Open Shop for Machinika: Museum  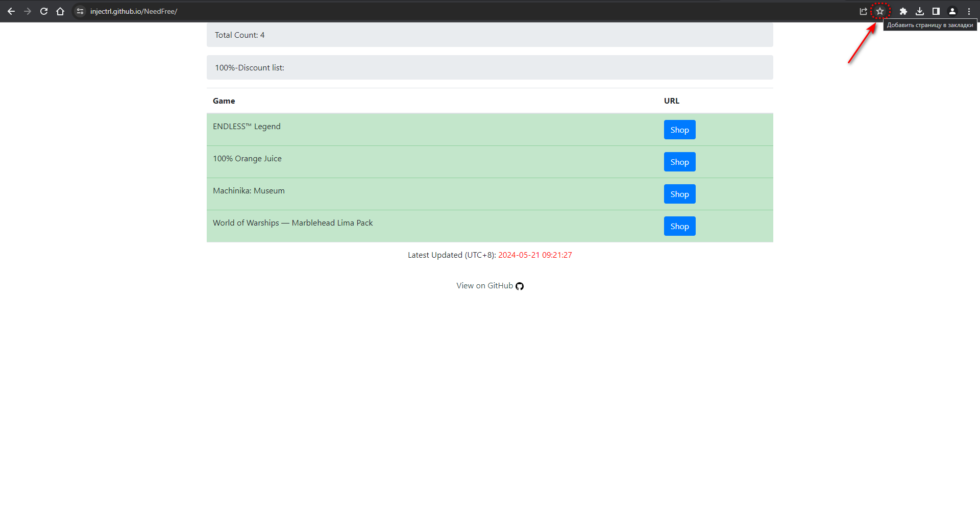coord(679,194)
